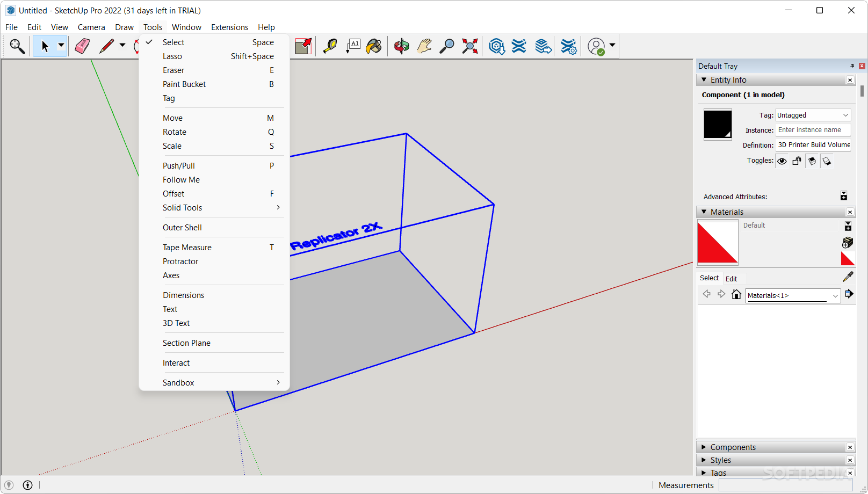Screen dimensions: 868x494
Task: Go to In Model materials home icon
Action: click(736, 294)
